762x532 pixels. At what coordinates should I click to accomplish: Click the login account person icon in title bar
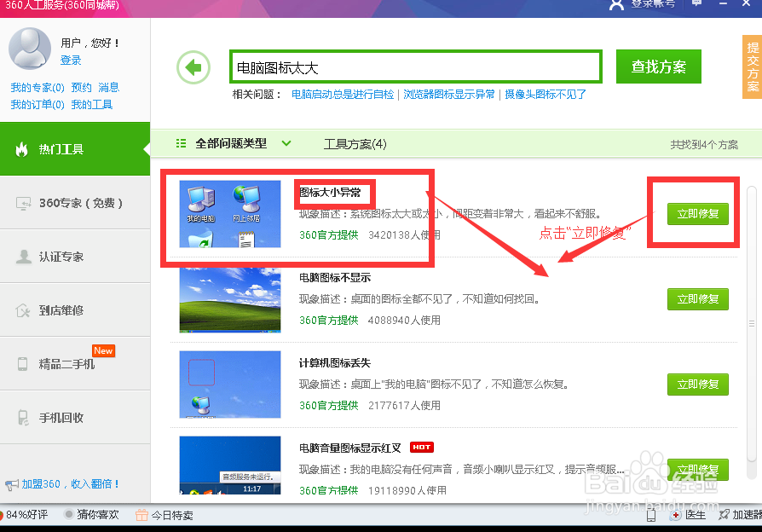616,5
